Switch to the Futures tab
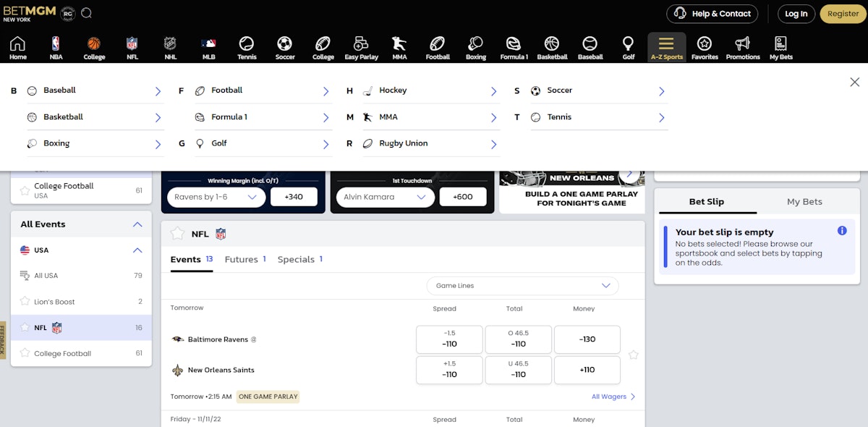This screenshot has width=868, height=427. 244,259
